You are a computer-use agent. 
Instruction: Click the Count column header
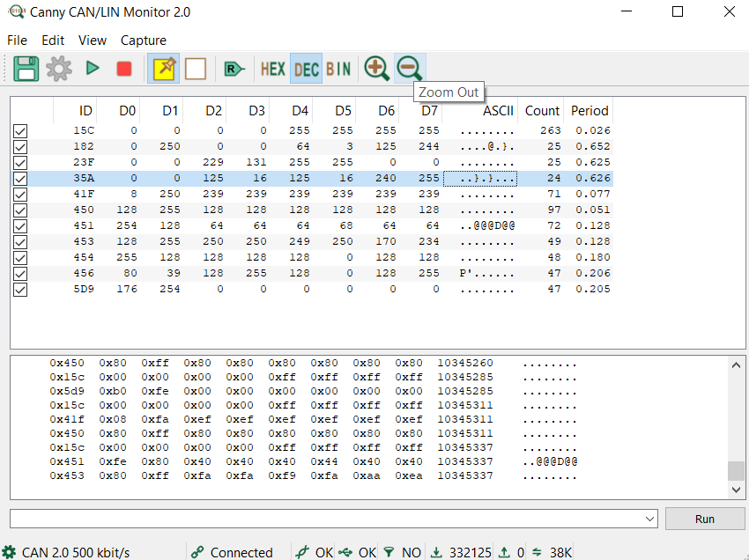pos(541,111)
